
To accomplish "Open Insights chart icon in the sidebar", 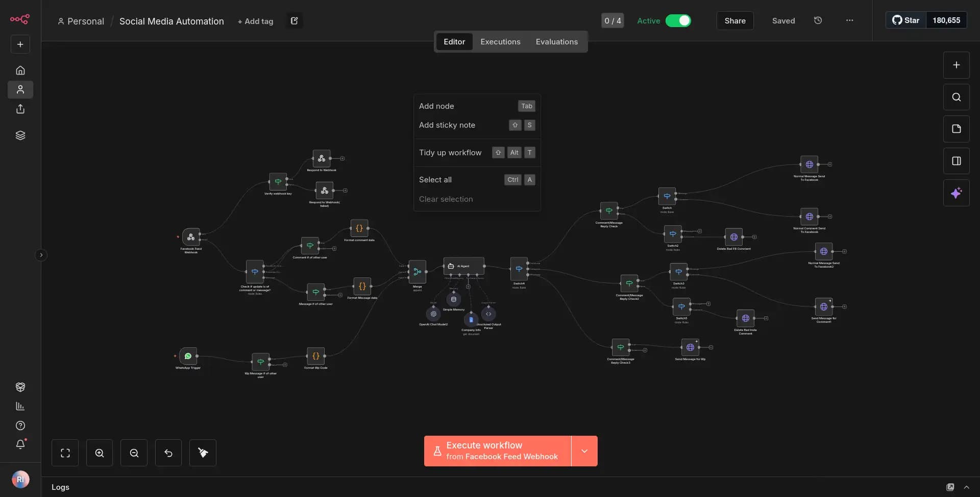I will 20,406.
